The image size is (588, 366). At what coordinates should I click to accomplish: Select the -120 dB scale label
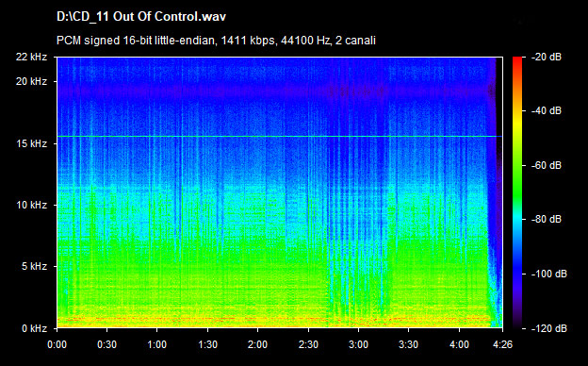[x=549, y=328]
